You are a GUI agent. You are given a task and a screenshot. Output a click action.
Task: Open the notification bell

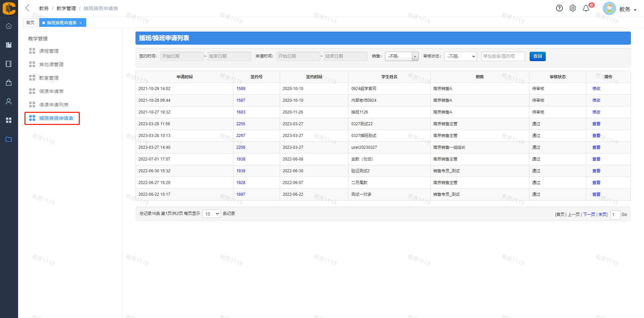[x=586, y=8]
